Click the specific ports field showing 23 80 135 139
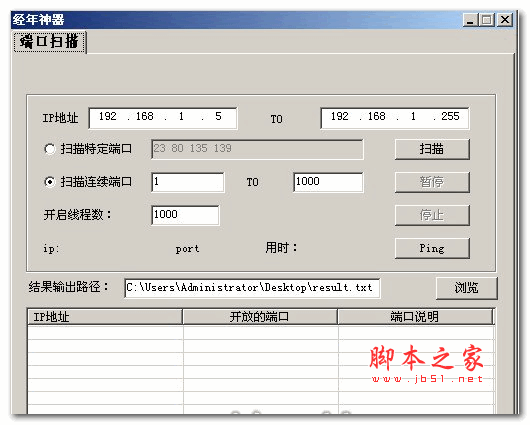 [257, 149]
